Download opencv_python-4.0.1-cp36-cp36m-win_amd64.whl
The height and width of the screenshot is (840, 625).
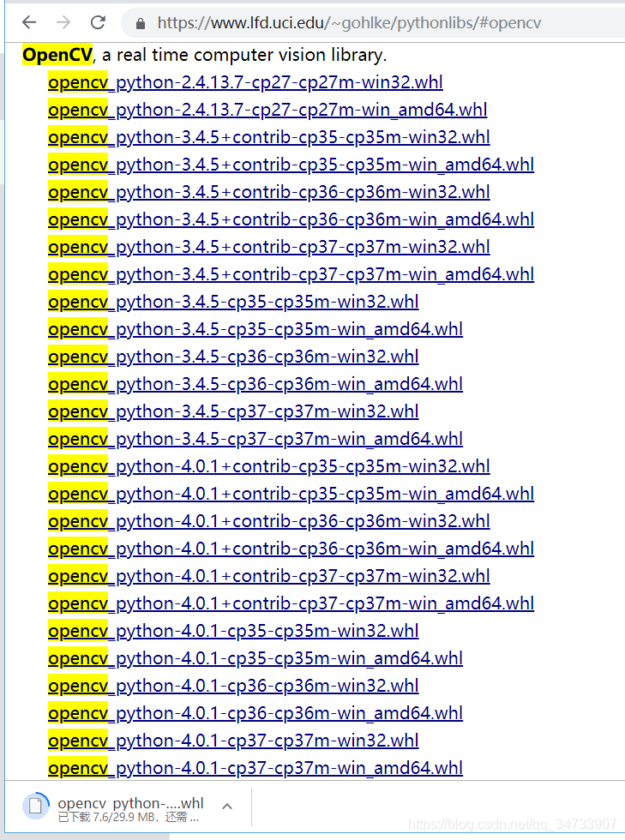click(x=255, y=713)
